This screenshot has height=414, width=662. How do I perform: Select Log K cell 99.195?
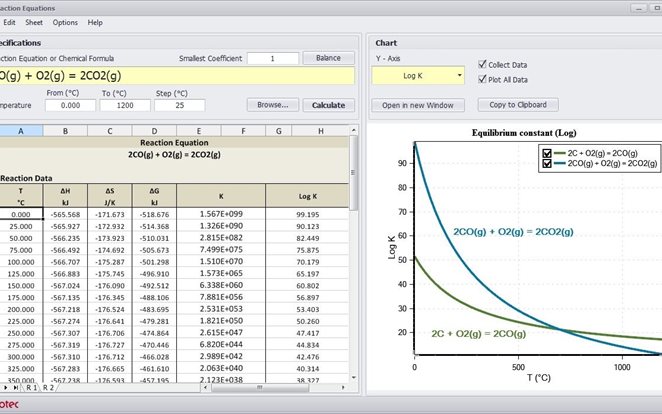[307, 214]
